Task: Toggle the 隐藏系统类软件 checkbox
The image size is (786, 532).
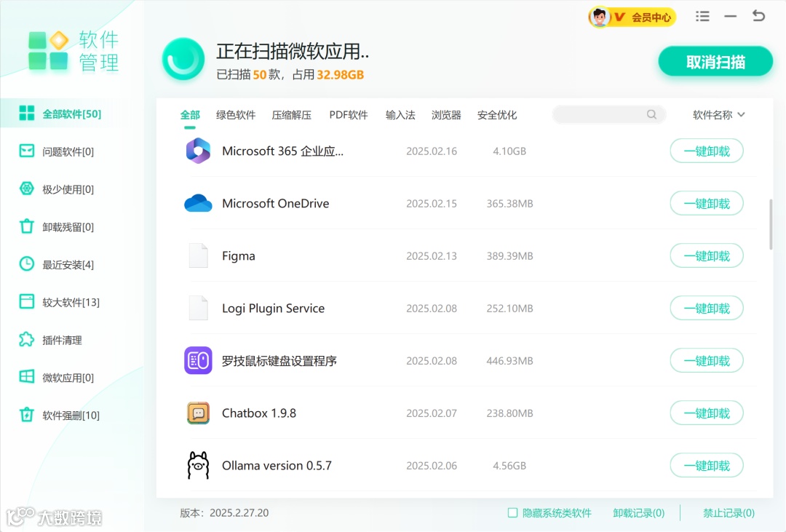Action: tap(512, 512)
